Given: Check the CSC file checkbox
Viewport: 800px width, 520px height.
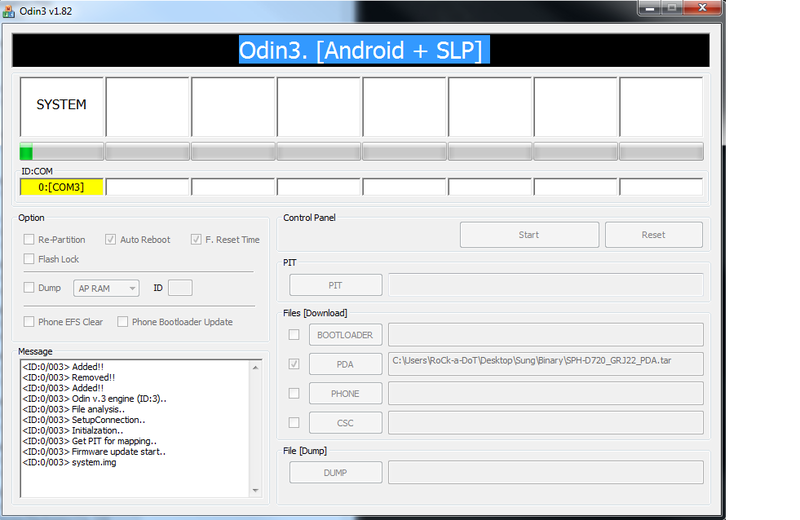Looking at the screenshot, I should (294, 423).
